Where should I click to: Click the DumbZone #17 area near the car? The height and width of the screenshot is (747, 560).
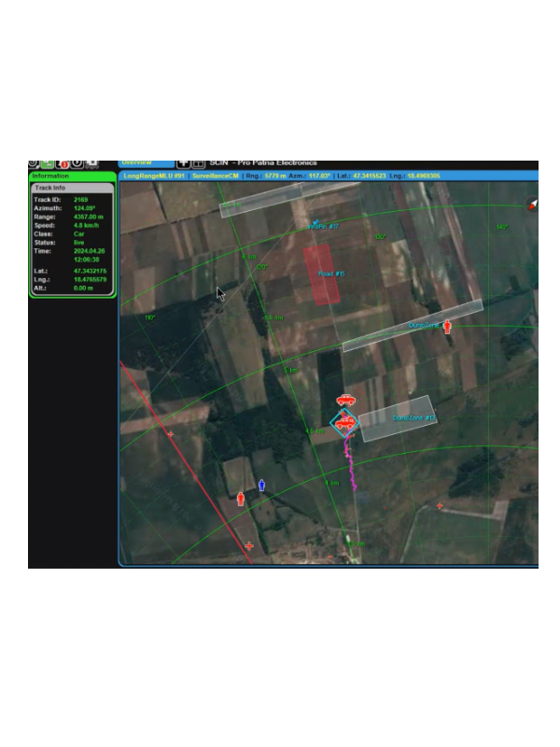(398, 418)
